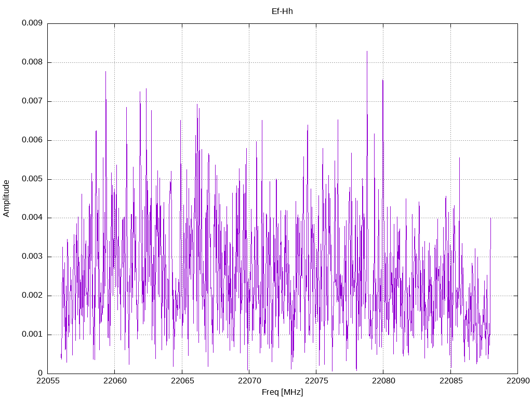
Task: Click x-axis tick label 22055
Action: (47, 381)
